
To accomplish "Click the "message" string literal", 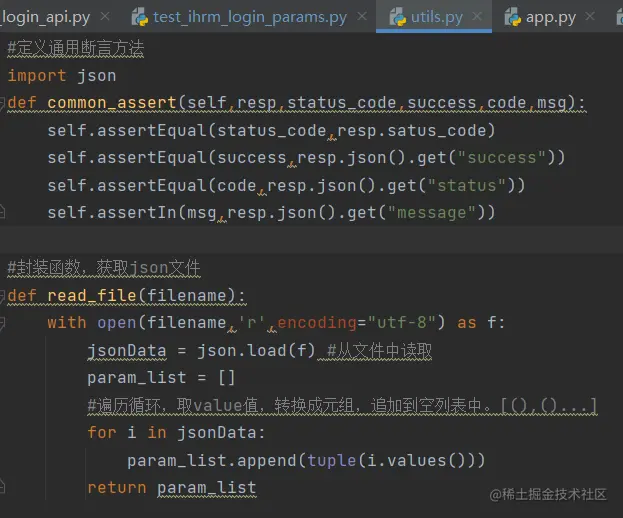I will point(431,213).
